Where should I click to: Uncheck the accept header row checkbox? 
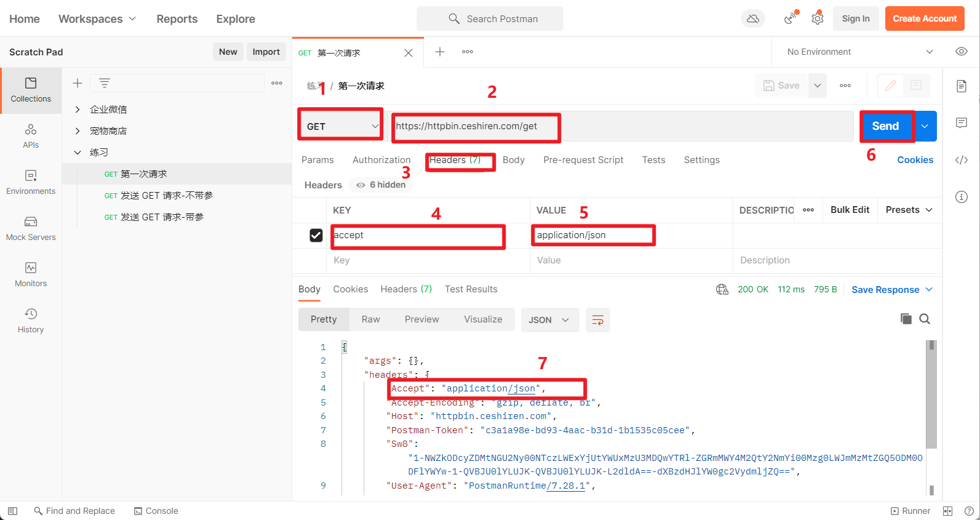click(316, 235)
